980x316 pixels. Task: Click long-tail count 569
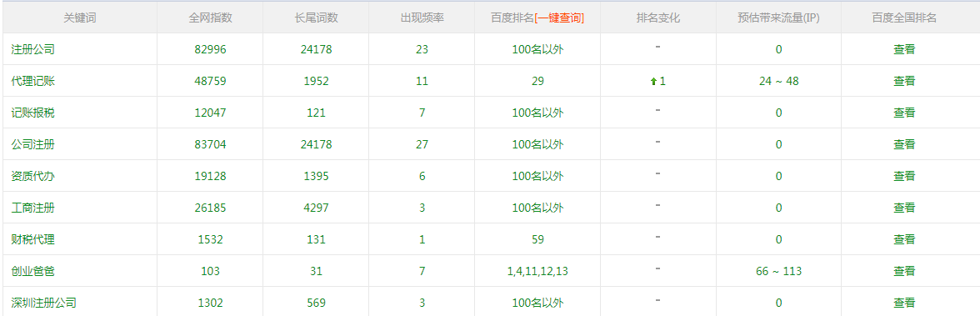[x=317, y=303]
